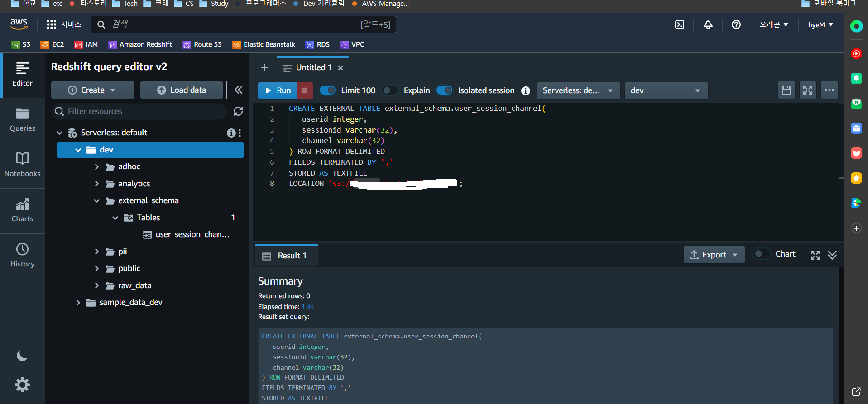Image resolution: width=868 pixels, height=404 pixels.
Task: Open the settings gear in sidebar
Action: click(x=22, y=385)
